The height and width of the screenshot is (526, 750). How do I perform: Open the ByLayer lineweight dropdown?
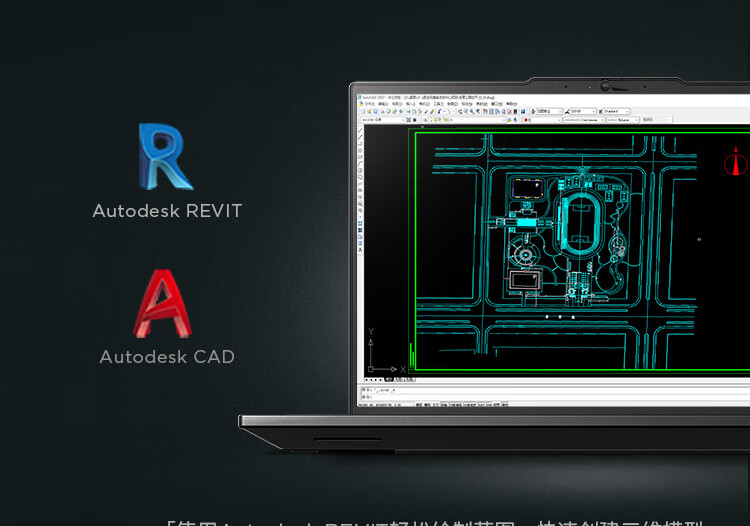pyautogui.click(x=625, y=119)
